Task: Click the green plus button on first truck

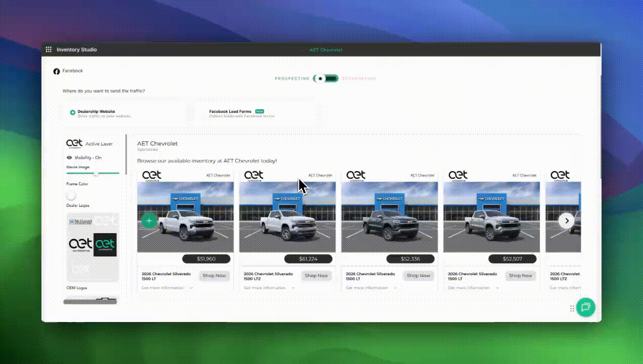Action: [149, 221]
